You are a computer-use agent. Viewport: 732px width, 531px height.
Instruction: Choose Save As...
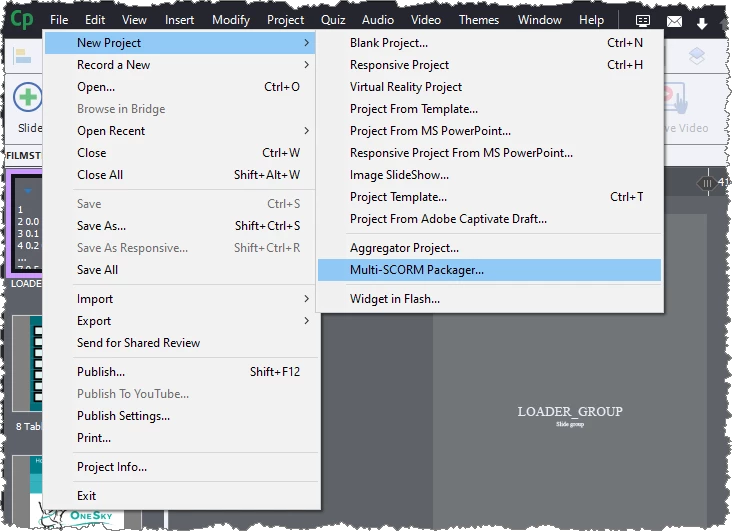coord(180,226)
